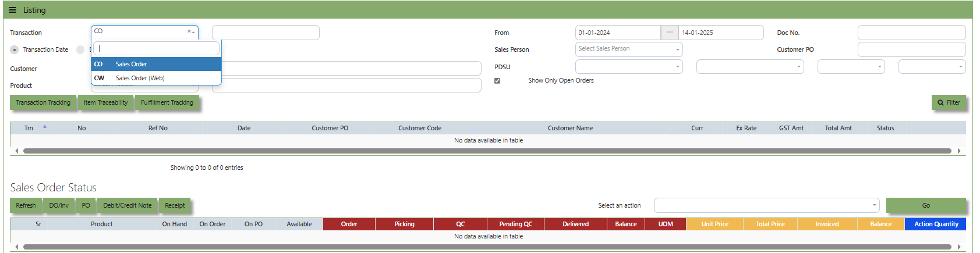Click the Invoiced column header
The image size is (980, 253).
click(x=827, y=224)
